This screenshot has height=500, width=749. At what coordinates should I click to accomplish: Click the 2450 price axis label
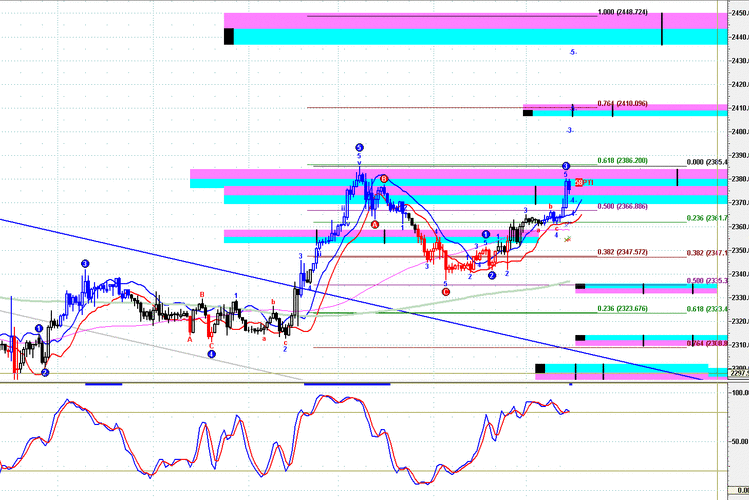tap(739, 13)
